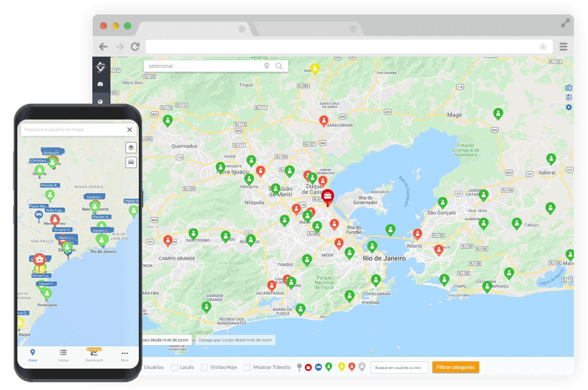Toggle the Visitas Hoje checkbox

205,367
